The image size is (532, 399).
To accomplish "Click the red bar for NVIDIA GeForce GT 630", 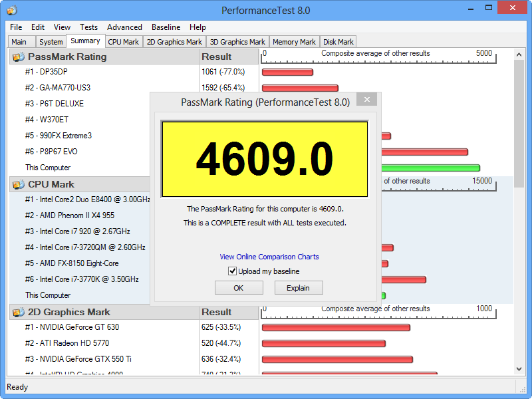I will coord(336,327).
